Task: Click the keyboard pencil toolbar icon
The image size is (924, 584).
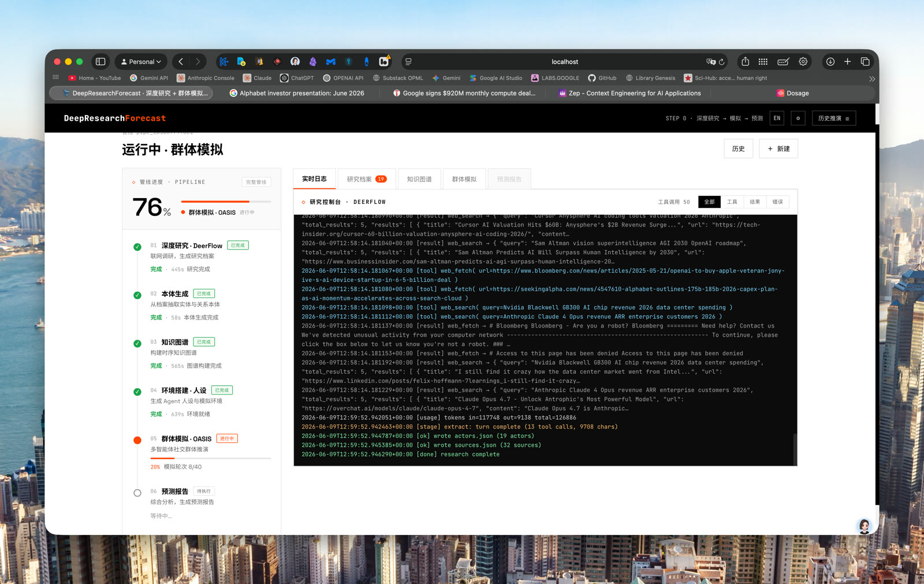Action: 783,62
